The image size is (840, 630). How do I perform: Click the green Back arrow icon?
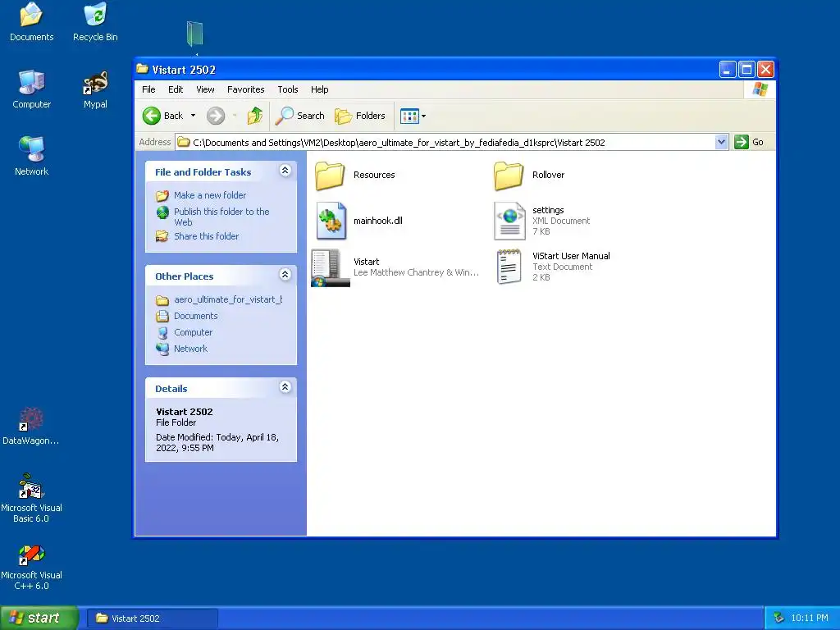[x=152, y=116]
